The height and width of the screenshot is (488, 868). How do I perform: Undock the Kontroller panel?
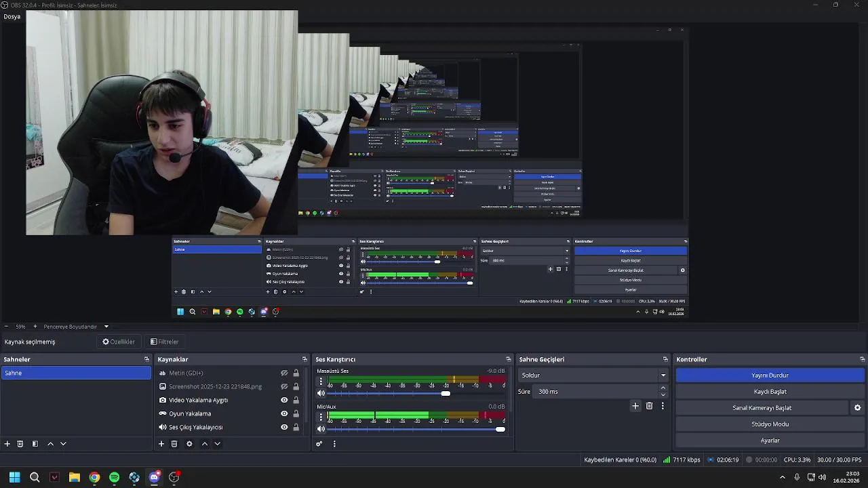click(x=862, y=359)
